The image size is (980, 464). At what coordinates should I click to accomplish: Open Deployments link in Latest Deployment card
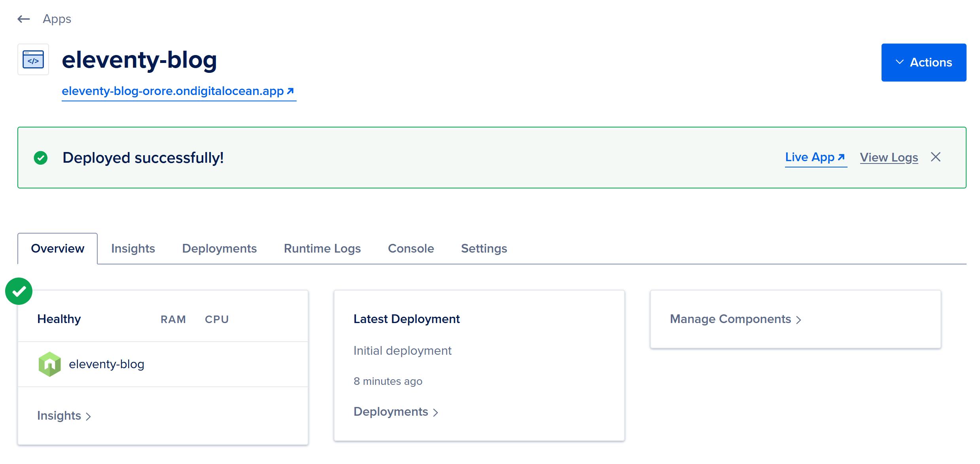pos(395,412)
